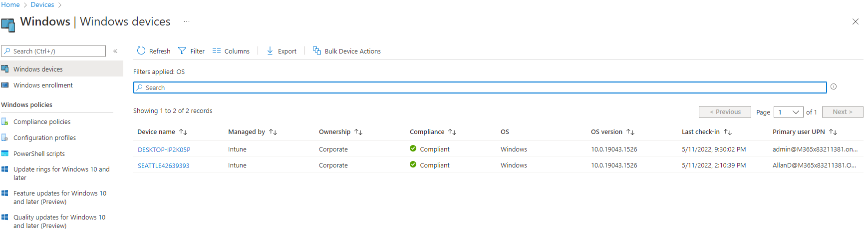The height and width of the screenshot is (249, 868).
Task: Sort by Last check-in arrows icon
Action: click(728, 132)
